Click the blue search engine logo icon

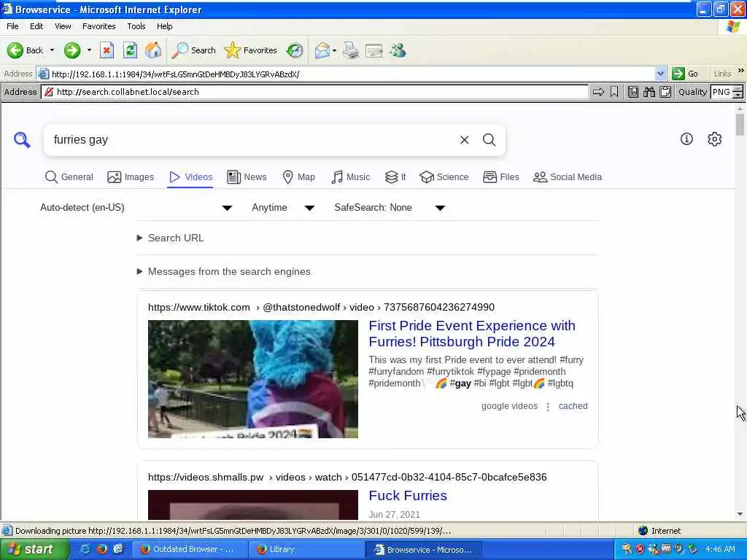[x=22, y=140]
